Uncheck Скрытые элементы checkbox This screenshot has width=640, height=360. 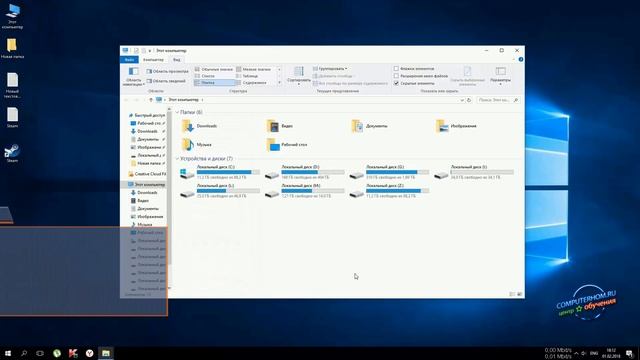point(396,83)
